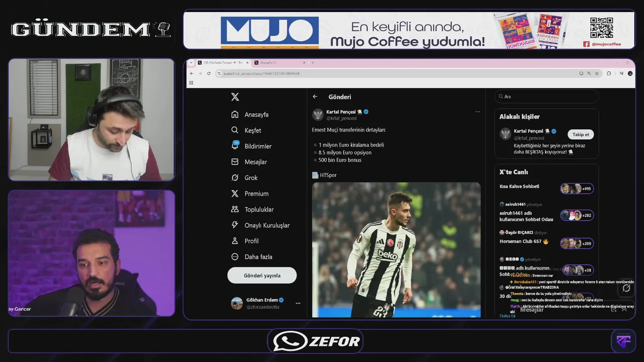This screenshot has width=644, height=362.
Task: Click the +38 listeners avatars pill
Action: point(578,270)
